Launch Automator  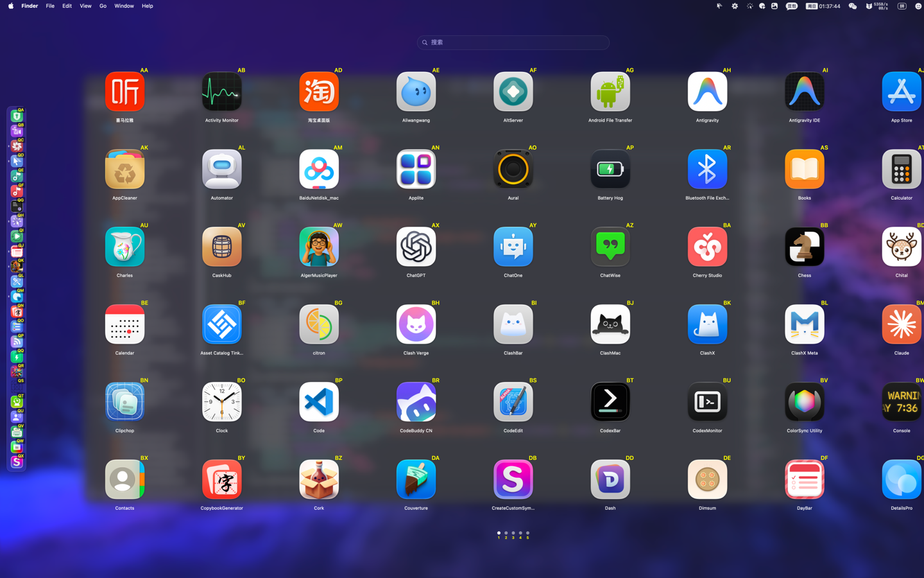point(221,170)
